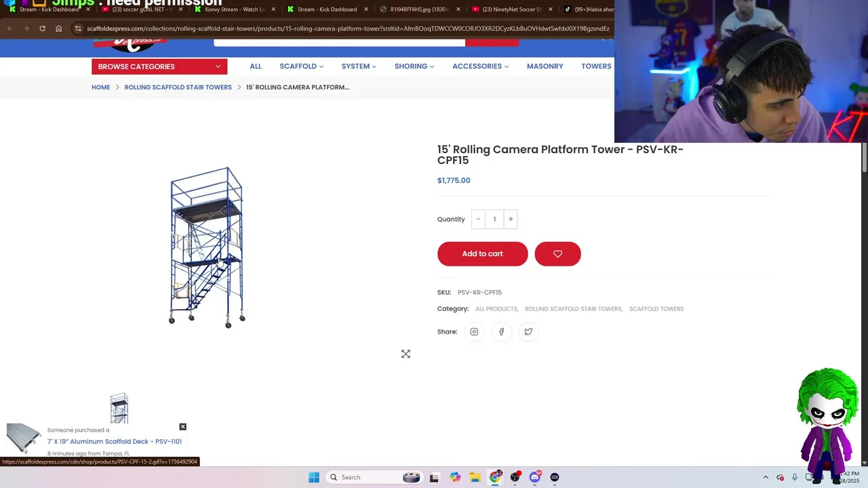The image size is (868, 488).
Task: Click the wishlist heart button
Action: click(x=557, y=253)
